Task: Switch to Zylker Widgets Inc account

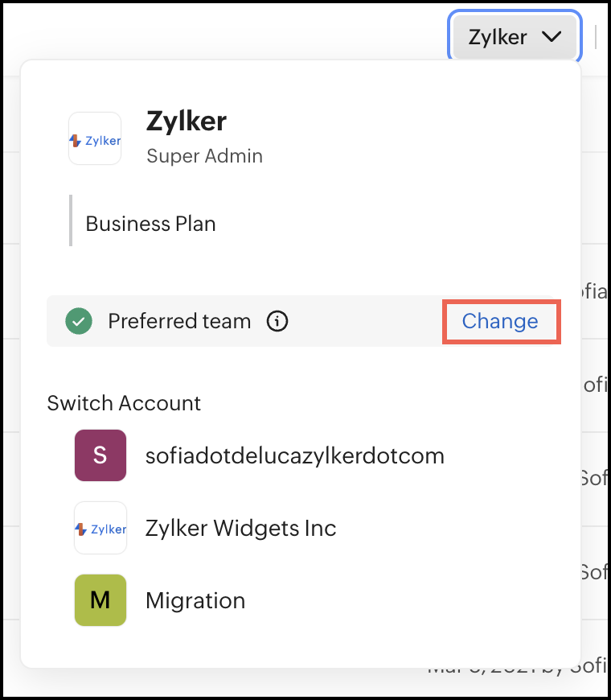Action: [240, 529]
